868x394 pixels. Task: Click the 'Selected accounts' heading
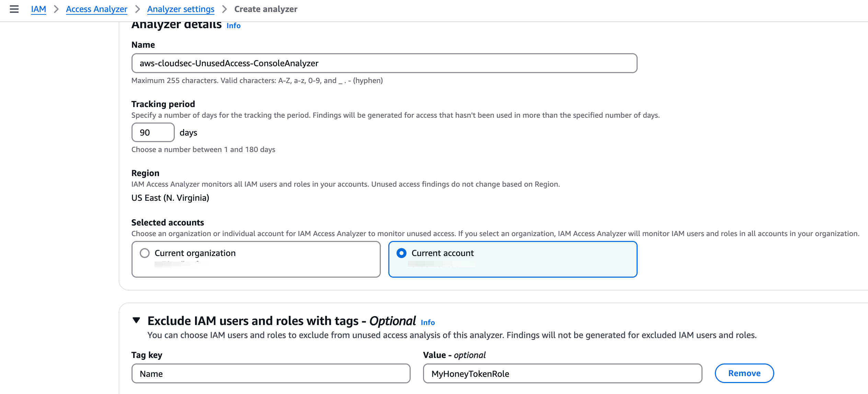[168, 222]
